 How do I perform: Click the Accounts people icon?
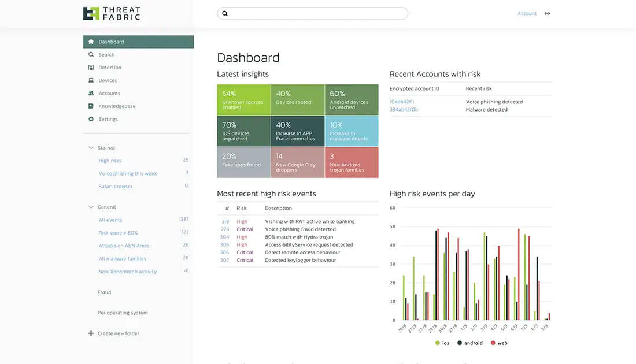coord(91,93)
